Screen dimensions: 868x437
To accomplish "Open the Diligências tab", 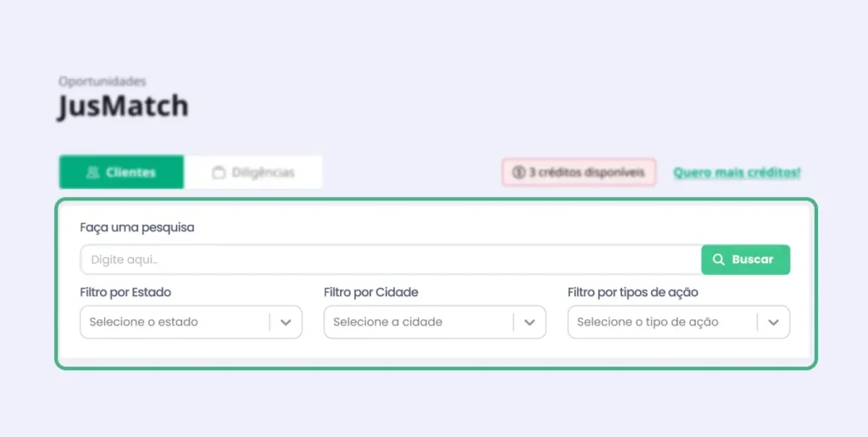I will [253, 172].
